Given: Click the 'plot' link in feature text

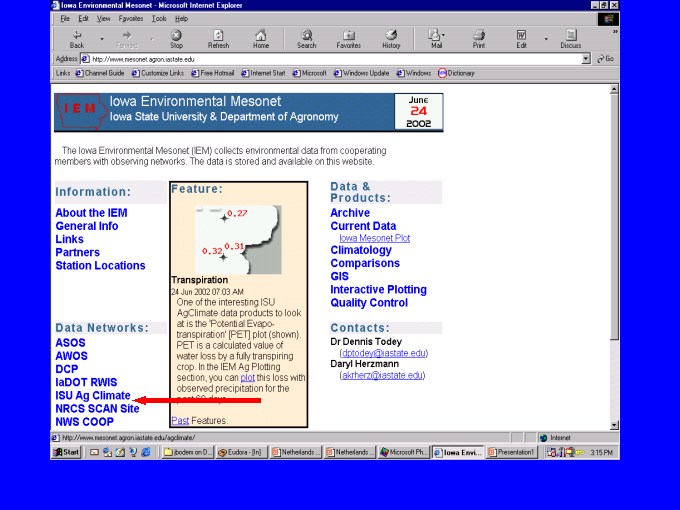Looking at the screenshot, I should click(x=248, y=378).
